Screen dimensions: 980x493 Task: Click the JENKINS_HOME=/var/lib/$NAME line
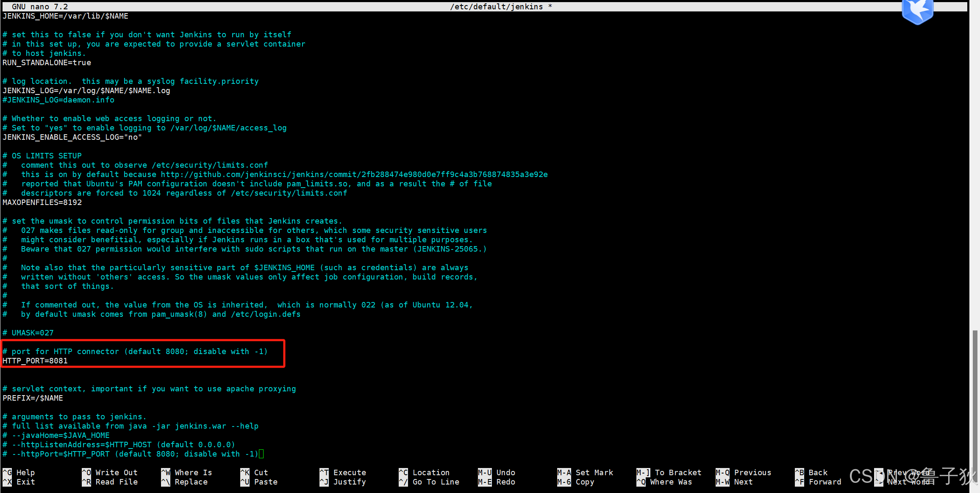(x=65, y=16)
